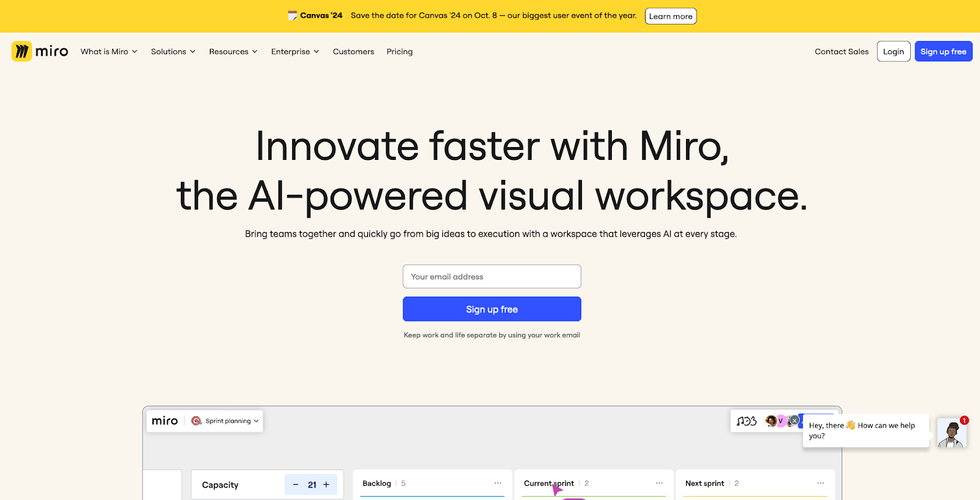Image resolution: width=980 pixels, height=500 pixels.
Task: Decrease capacity with the minus button
Action: (296, 485)
